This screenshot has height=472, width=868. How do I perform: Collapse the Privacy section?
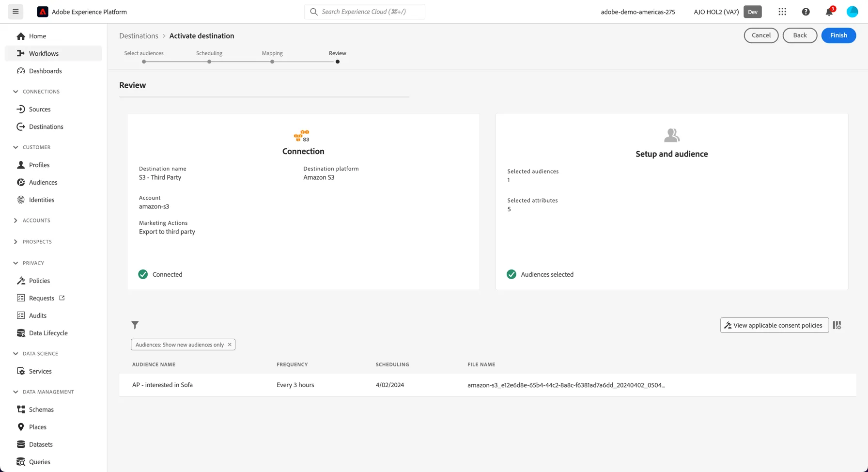pyautogui.click(x=15, y=263)
